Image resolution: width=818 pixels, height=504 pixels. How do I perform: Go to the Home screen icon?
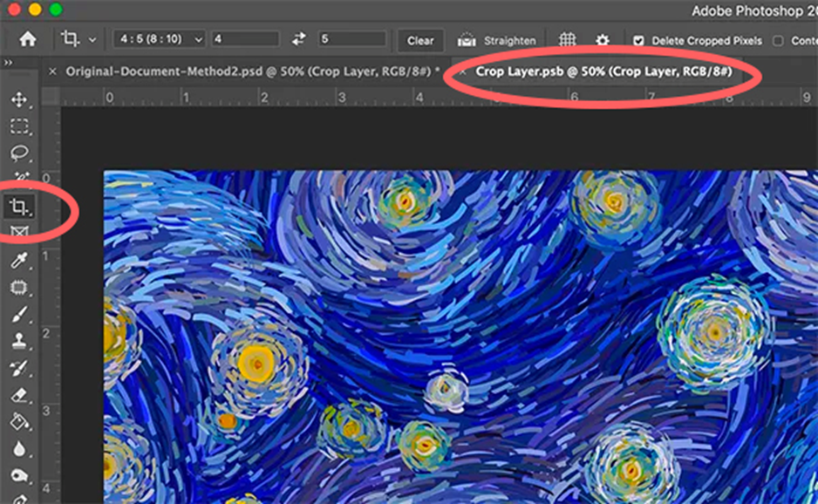28,39
